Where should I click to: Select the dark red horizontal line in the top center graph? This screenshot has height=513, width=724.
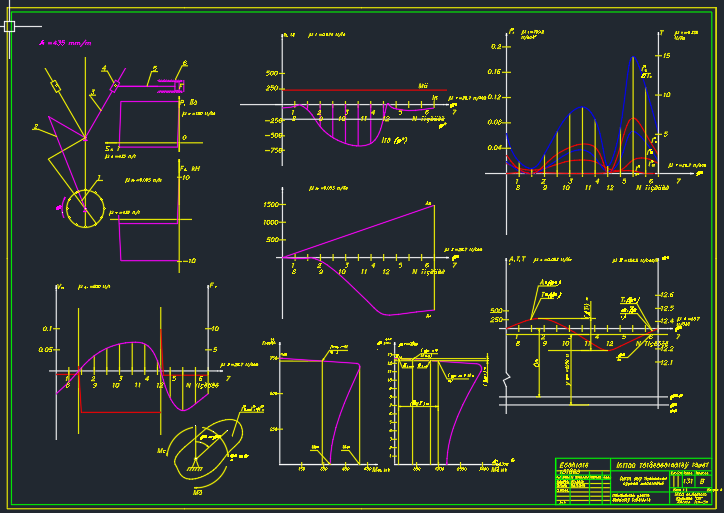[365, 90]
